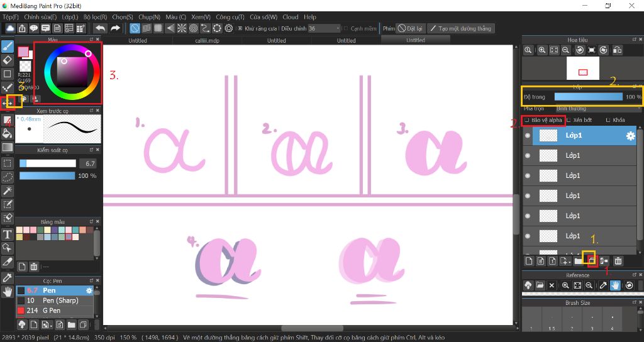The image size is (644, 342).
Task: Select the Hand pan tool
Action: [7, 292]
